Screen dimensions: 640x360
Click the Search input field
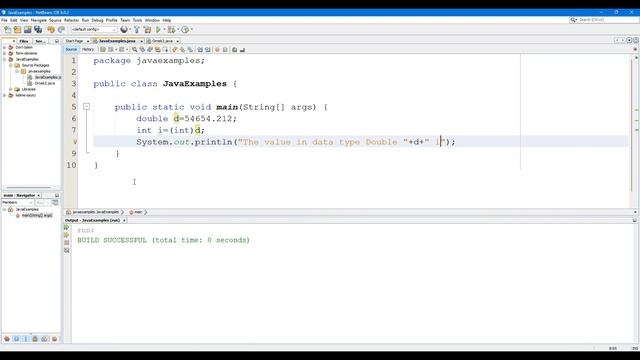tap(604, 20)
